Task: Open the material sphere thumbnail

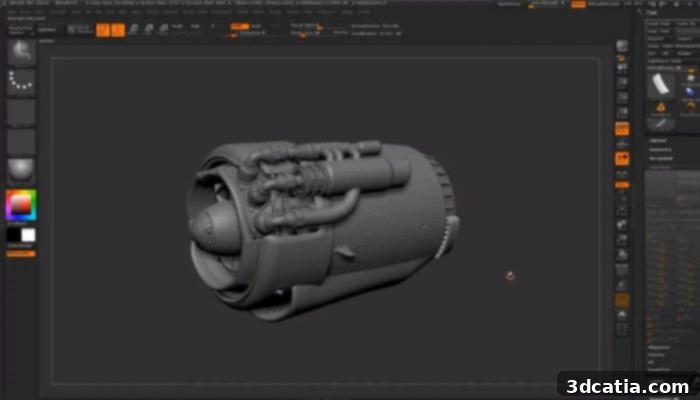Action: [x=21, y=171]
